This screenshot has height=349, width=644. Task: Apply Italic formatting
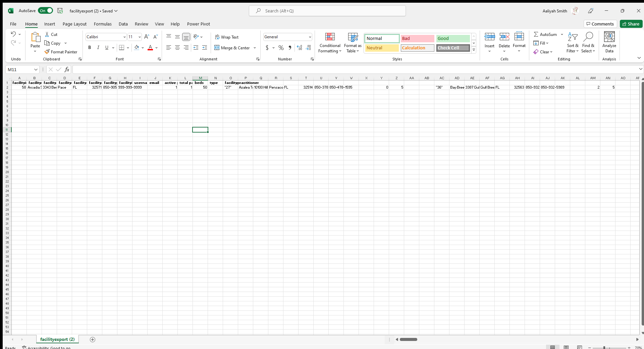98,48
